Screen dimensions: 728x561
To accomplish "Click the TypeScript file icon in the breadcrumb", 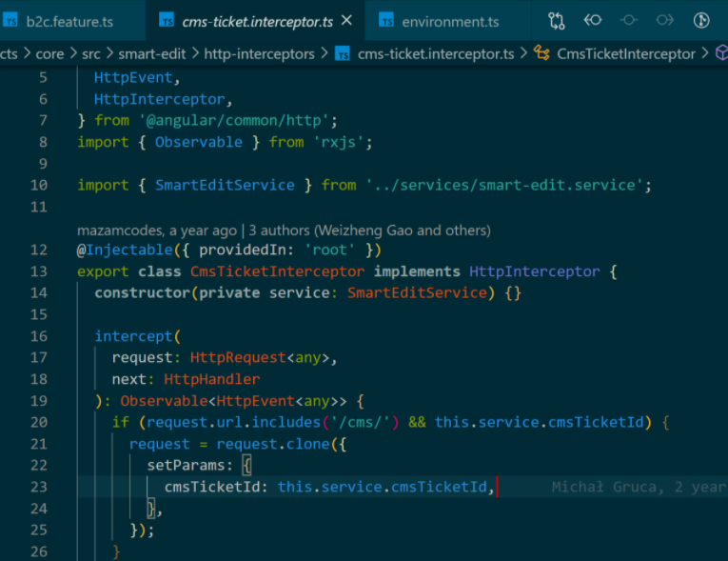I will click(343, 54).
